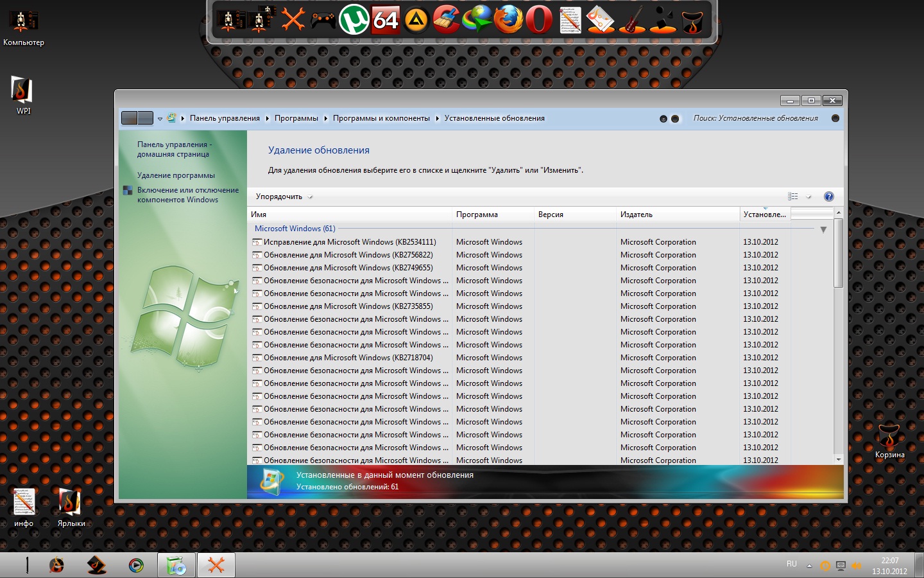Go to Программы breadcrumb
Viewport: 924px width, 578px height.
click(296, 118)
